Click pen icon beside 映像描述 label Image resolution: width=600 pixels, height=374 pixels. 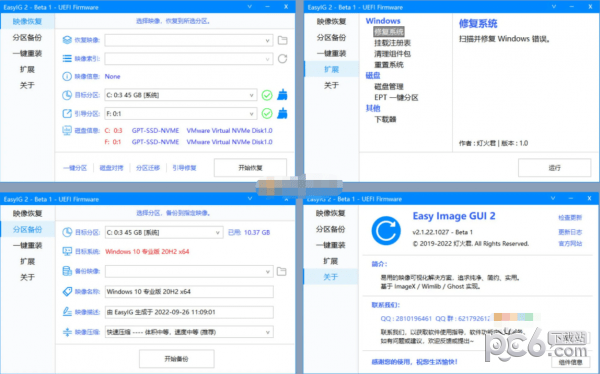coord(67,312)
